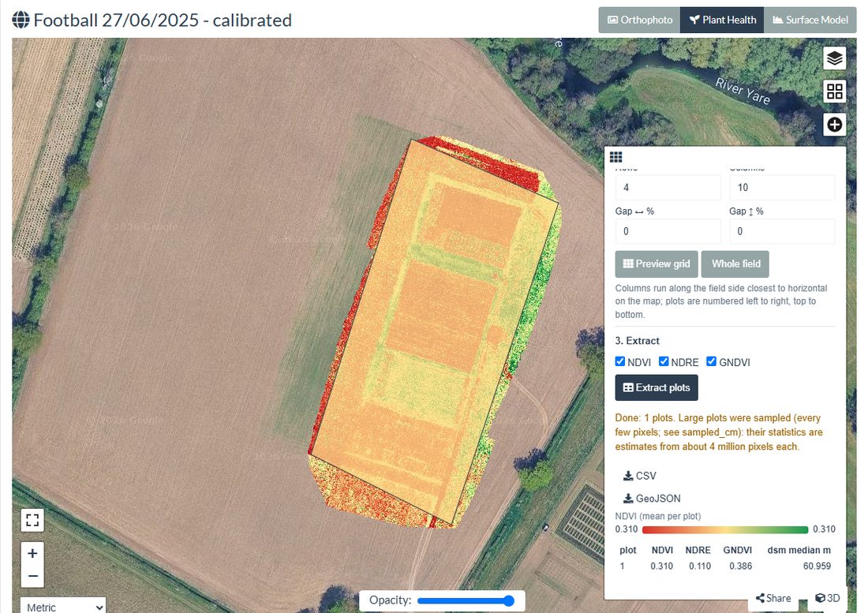Click the Rows input showing 4
Image resolution: width=868 pixels, height=613 pixels.
pos(668,188)
